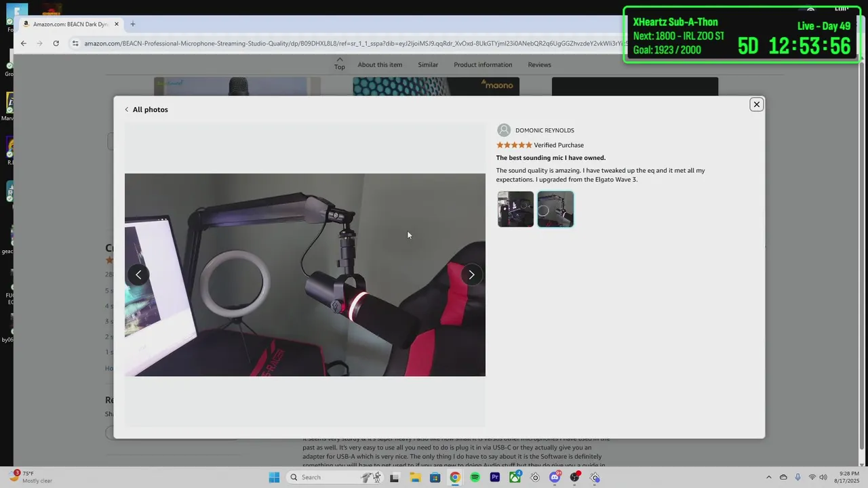Screen dimensions: 868x488
Task: Click the review title 'The best sounding mic I have owned.'
Action: click(x=551, y=158)
